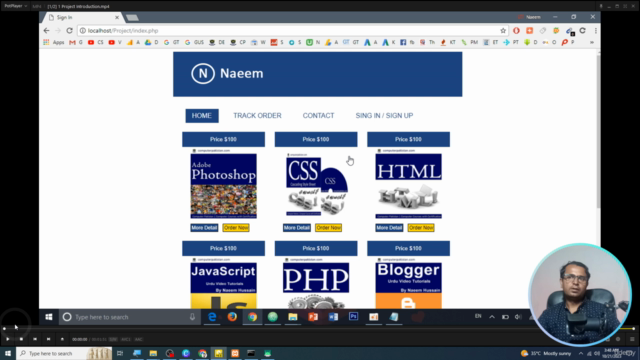
Task: Bookmark this page with the star icon
Action: (x=503, y=31)
